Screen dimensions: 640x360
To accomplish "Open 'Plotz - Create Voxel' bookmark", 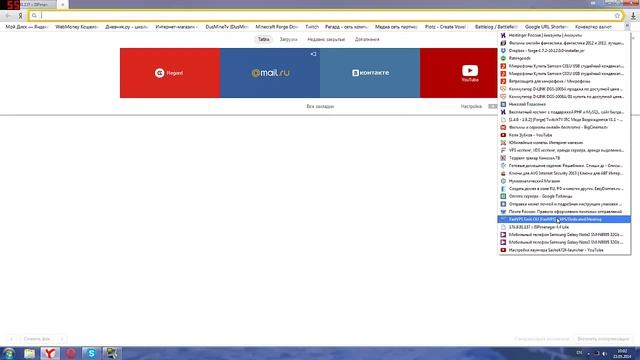I will point(446,27).
